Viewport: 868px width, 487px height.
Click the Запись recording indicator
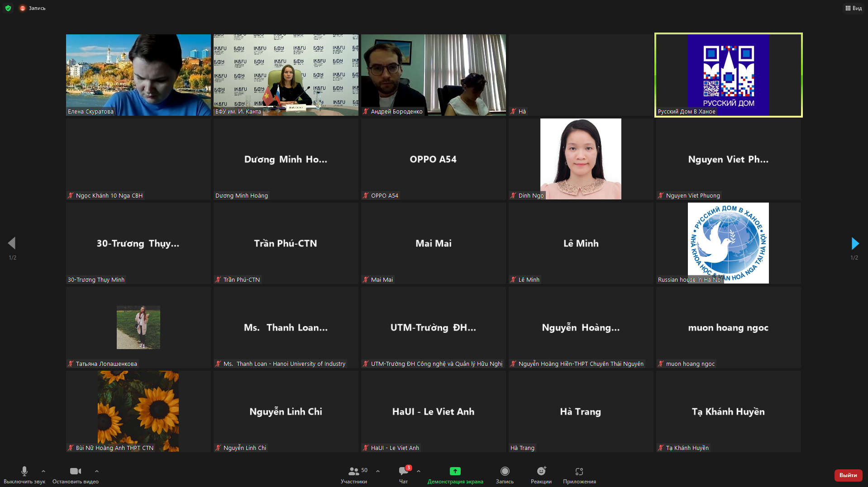coord(33,8)
